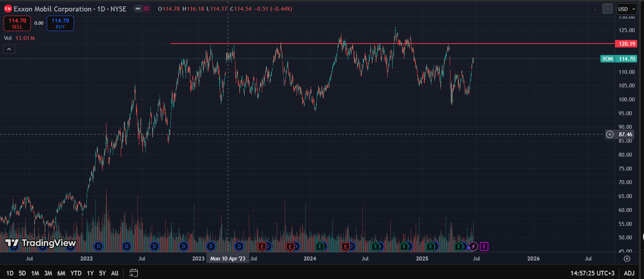
Task: Click the plus icon at price 87.46
Action: (610, 135)
